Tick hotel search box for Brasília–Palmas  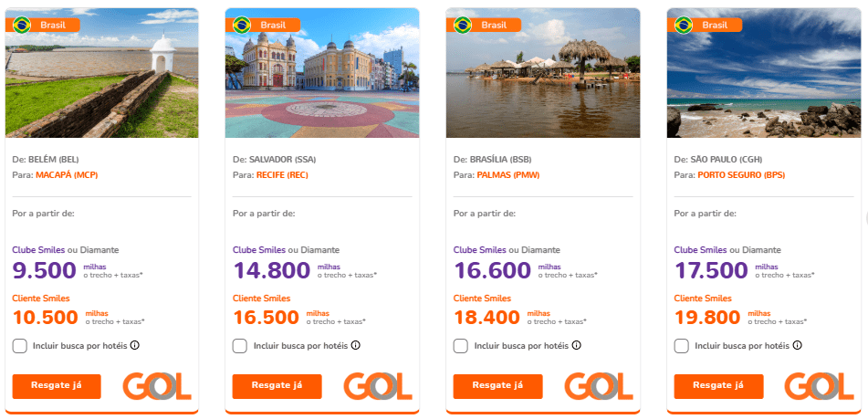pos(461,346)
